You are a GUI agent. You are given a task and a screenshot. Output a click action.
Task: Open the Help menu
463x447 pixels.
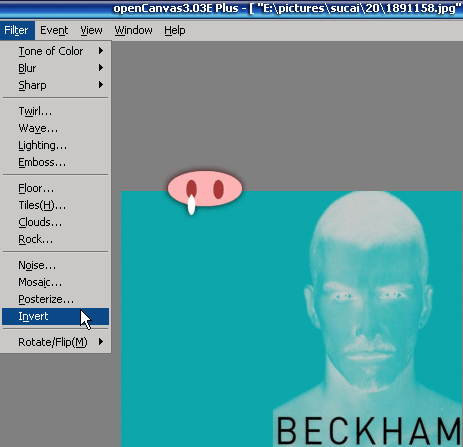[x=175, y=30]
